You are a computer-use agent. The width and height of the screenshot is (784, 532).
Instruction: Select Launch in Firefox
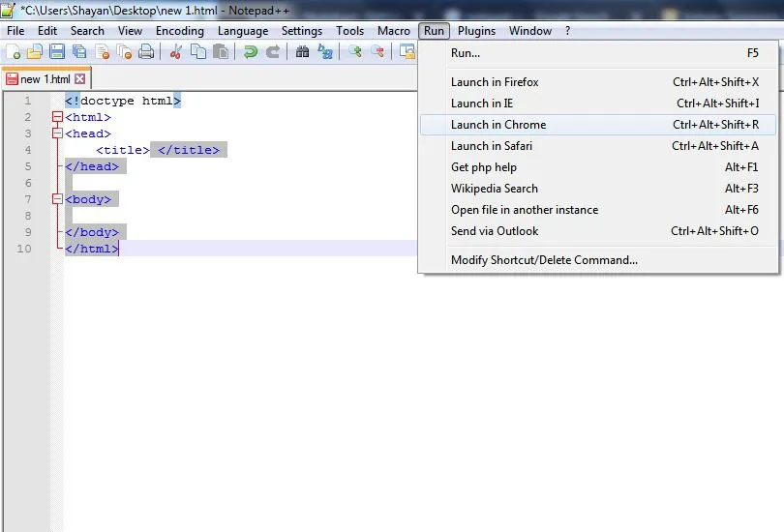tap(598, 82)
